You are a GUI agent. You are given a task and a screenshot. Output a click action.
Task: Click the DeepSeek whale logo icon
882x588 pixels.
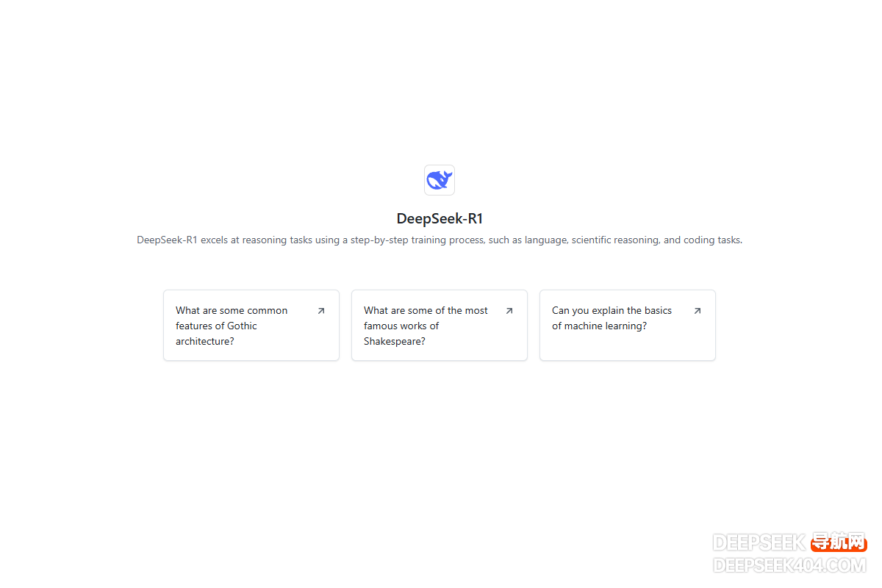440,180
